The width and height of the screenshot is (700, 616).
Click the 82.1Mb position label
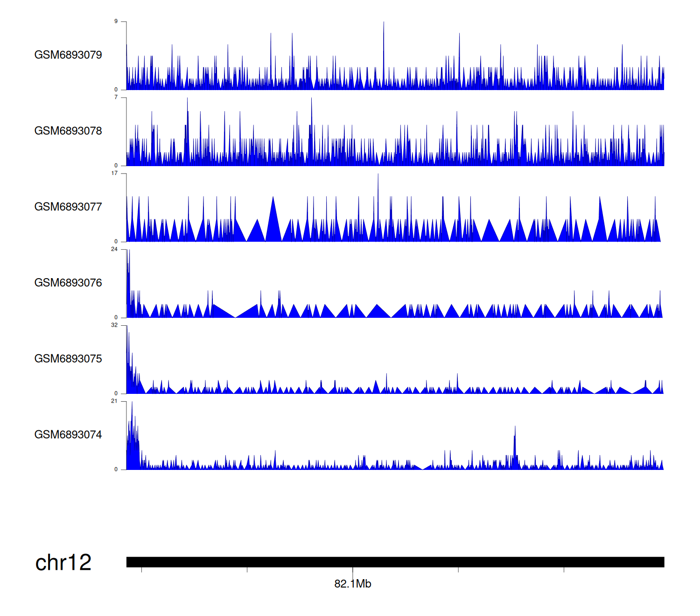[x=353, y=584]
